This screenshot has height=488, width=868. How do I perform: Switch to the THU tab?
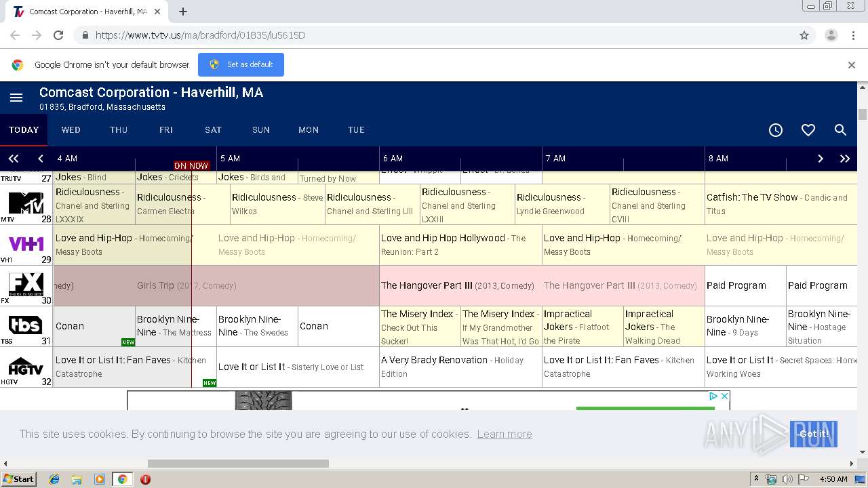pyautogui.click(x=119, y=130)
